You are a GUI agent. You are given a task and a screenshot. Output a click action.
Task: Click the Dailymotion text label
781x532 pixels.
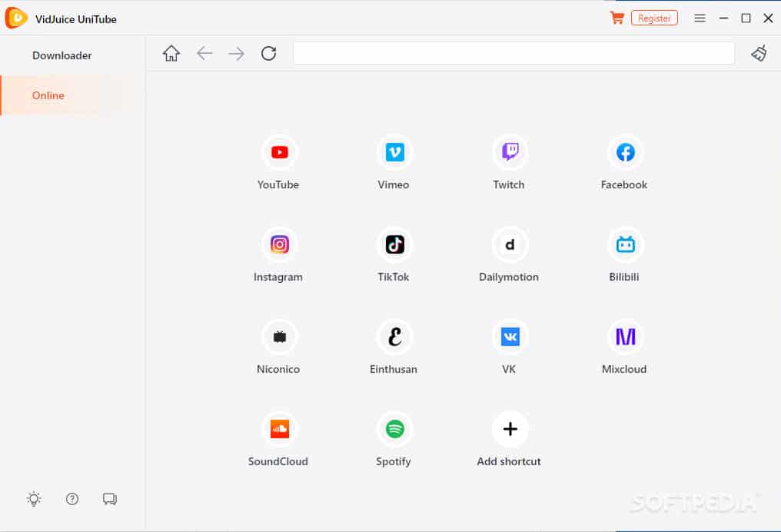509,277
